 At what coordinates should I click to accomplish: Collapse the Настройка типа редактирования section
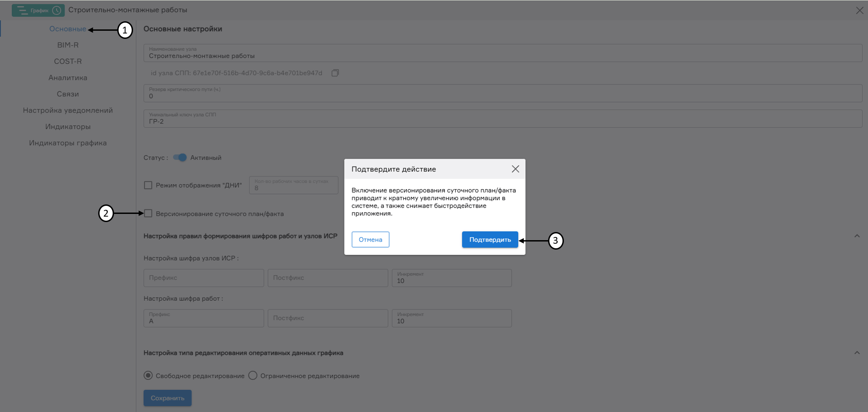(856, 353)
